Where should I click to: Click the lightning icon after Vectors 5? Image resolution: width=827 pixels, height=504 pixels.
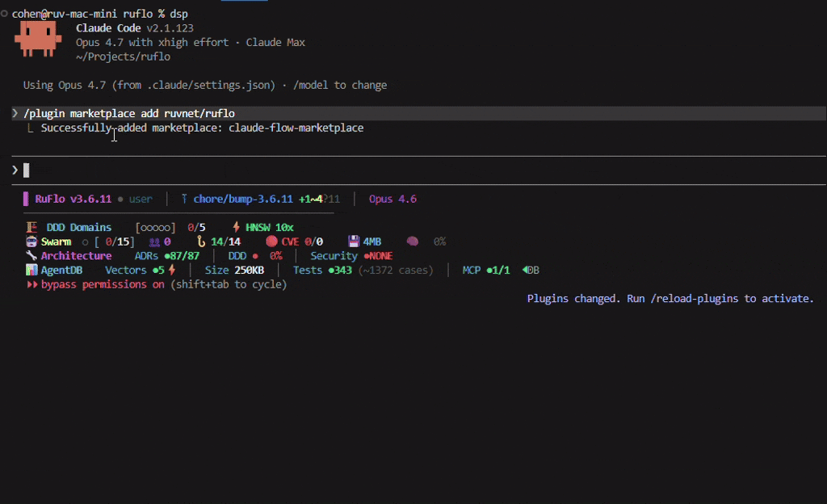pyautogui.click(x=172, y=270)
